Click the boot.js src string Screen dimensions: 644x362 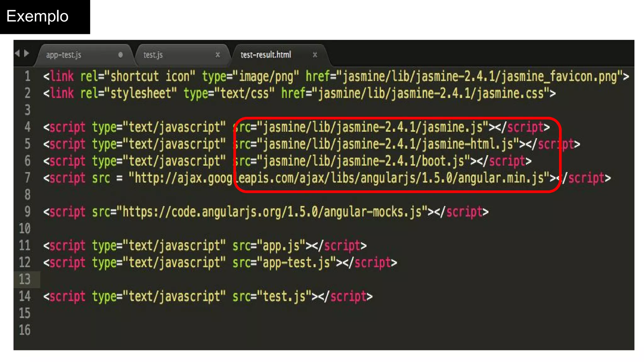tap(364, 161)
